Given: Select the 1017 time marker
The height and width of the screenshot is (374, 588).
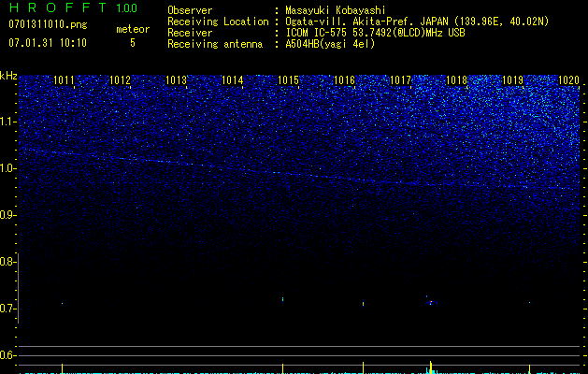Looking at the screenshot, I should pos(401,80).
